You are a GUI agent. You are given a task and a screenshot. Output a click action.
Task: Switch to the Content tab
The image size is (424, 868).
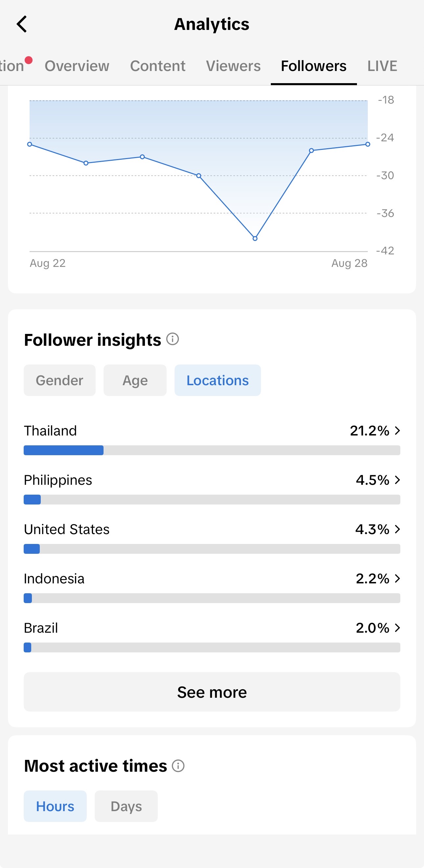[x=158, y=66]
